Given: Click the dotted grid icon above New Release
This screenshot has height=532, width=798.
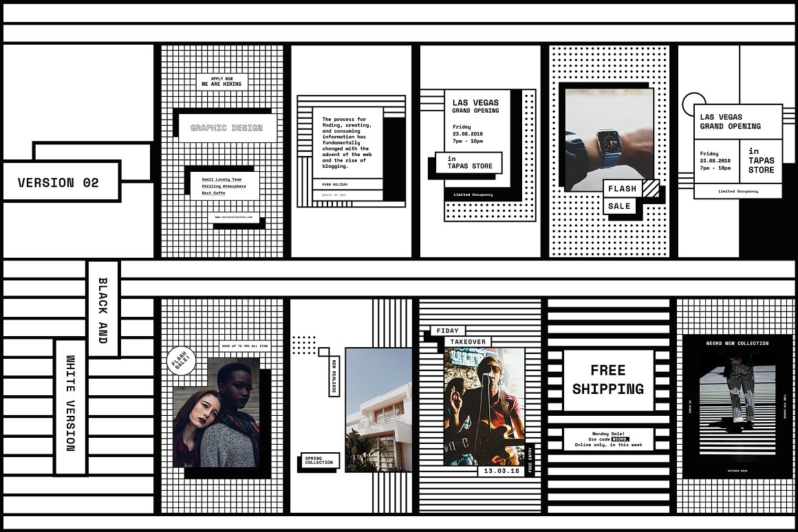Looking at the screenshot, I should 303,344.
